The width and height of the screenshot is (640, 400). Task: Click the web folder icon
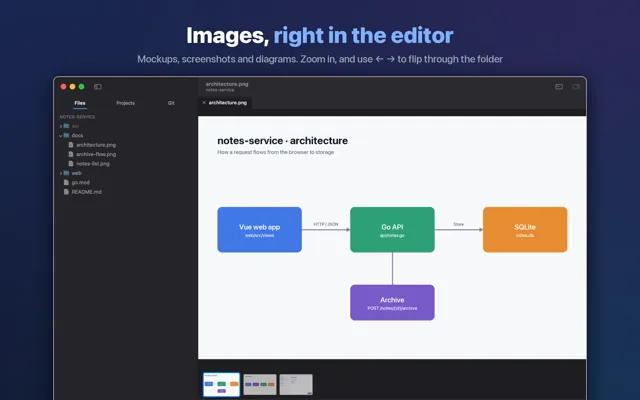66,173
